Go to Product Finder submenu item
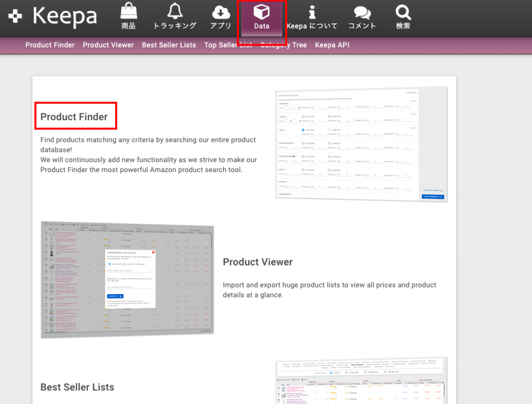This screenshot has width=532, height=404. 50,45
